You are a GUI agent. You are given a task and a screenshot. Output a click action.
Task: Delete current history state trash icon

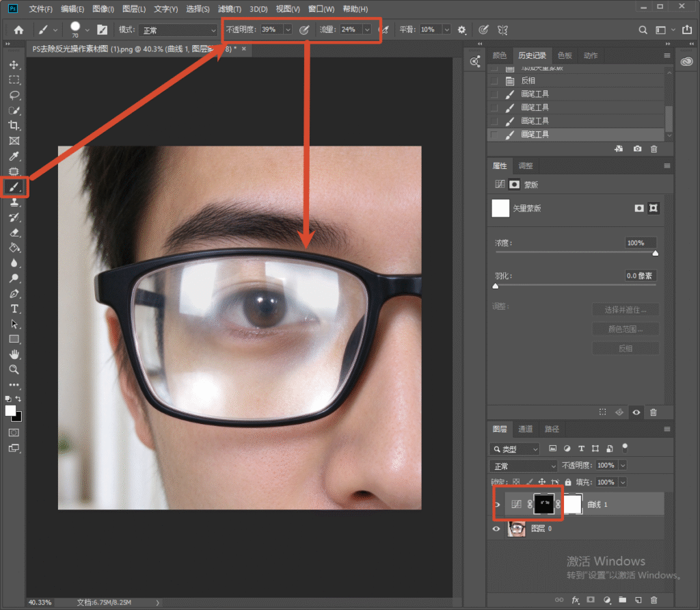654,149
